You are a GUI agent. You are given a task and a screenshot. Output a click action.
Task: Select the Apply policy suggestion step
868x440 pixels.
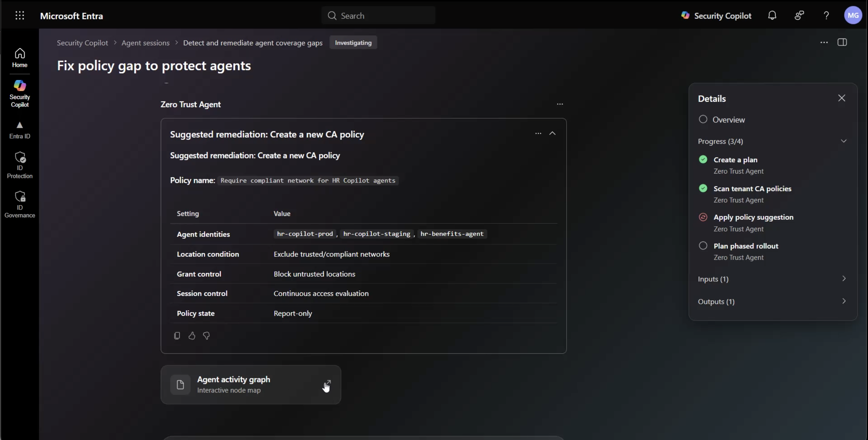coord(753,217)
